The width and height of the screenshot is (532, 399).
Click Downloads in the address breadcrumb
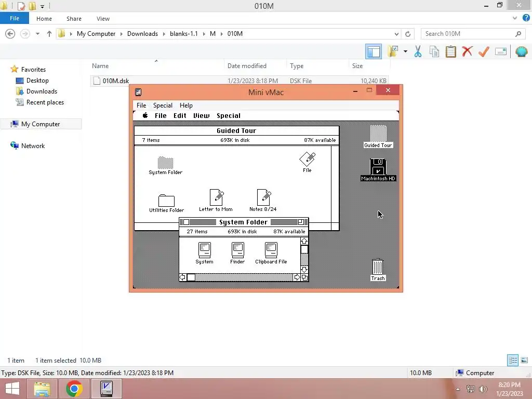[142, 34]
